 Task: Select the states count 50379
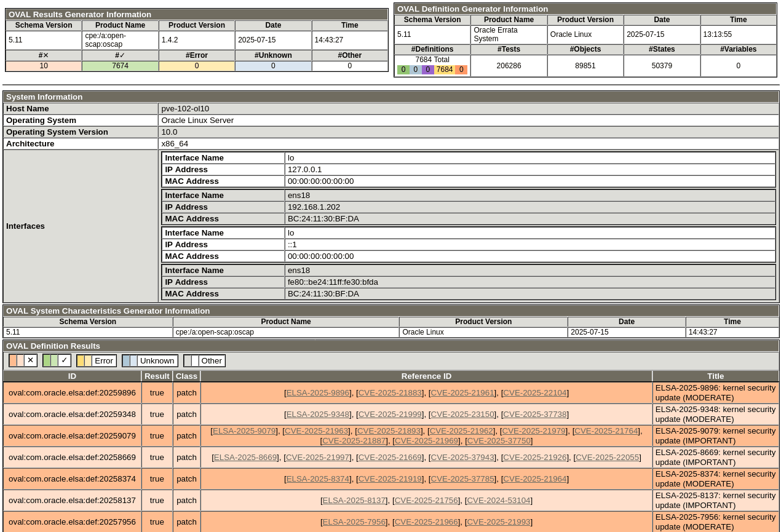point(662,66)
